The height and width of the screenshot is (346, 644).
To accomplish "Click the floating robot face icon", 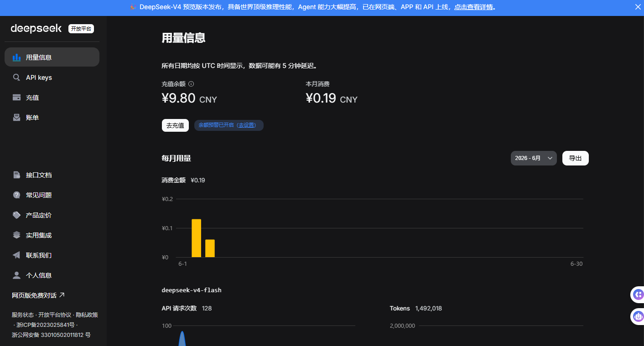I will (x=639, y=315).
